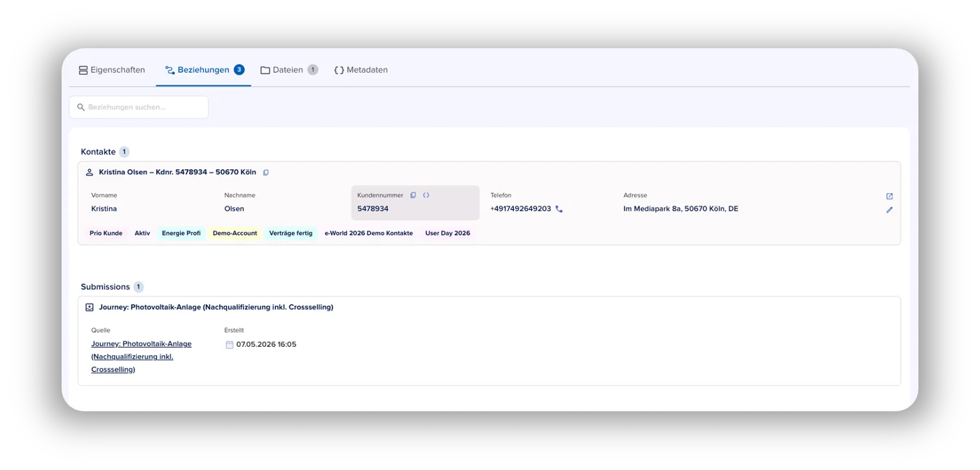Switch to the Dateien tab
980x470 pixels.
pos(288,70)
